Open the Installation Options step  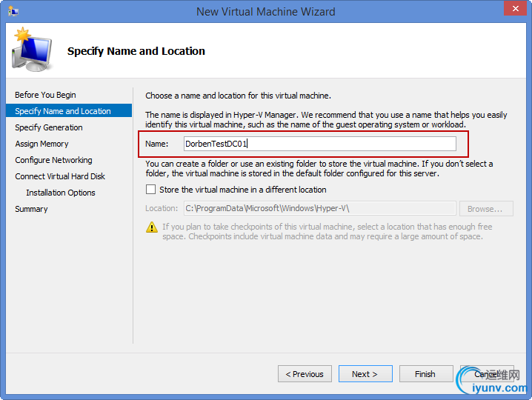tap(61, 193)
